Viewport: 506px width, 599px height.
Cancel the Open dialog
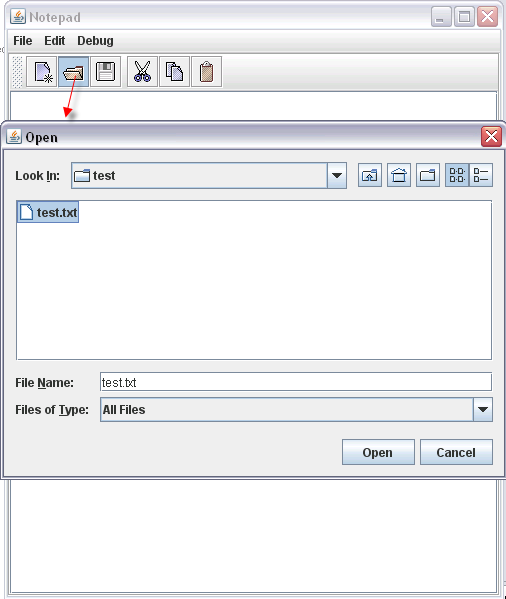[456, 452]
